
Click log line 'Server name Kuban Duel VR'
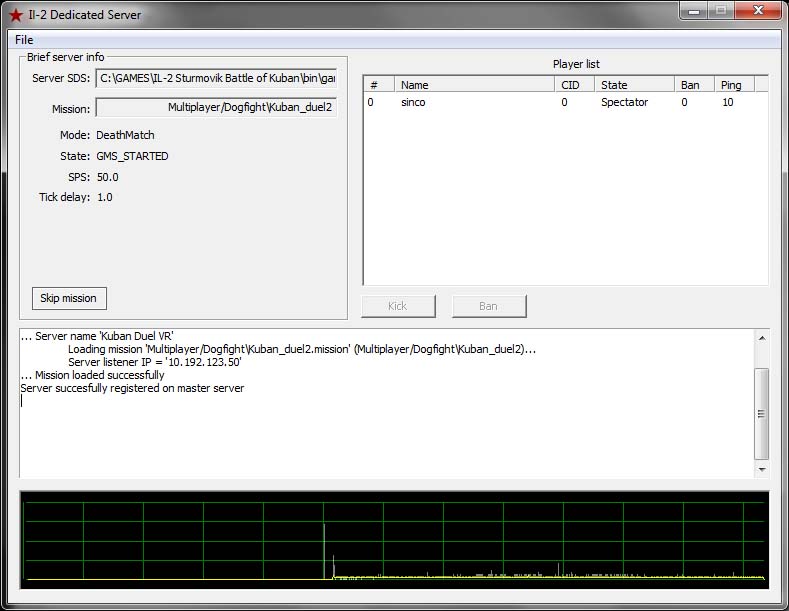[97, 336]
